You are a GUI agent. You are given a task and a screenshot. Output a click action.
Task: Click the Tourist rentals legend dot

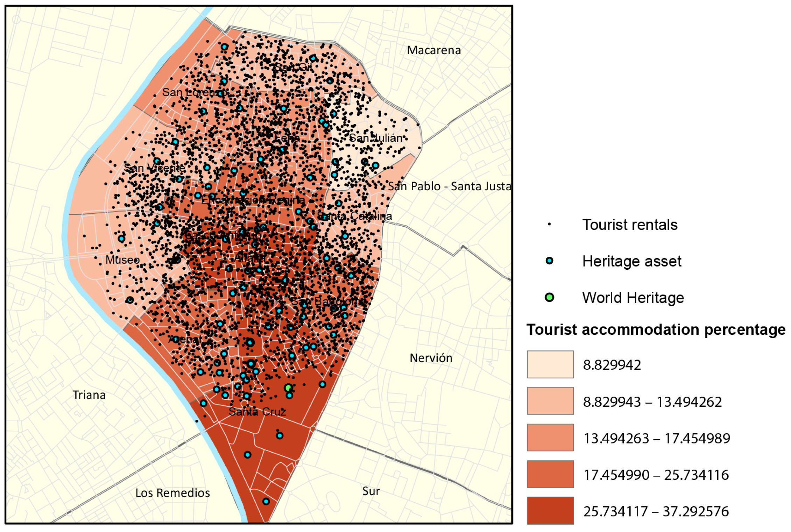click(x=549, y=224)
